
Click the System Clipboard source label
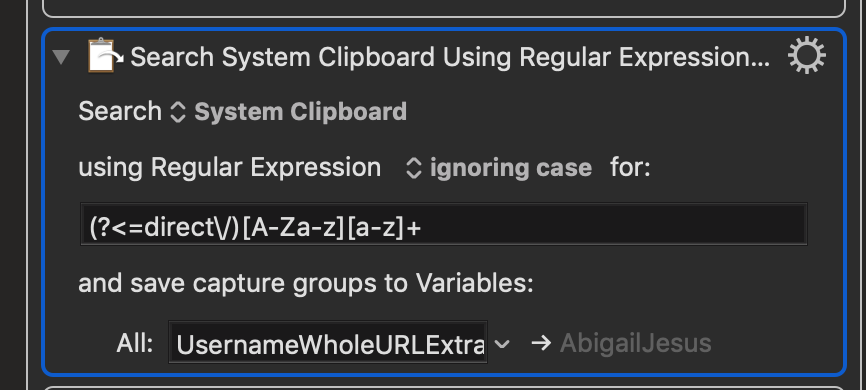click(300, 112)
